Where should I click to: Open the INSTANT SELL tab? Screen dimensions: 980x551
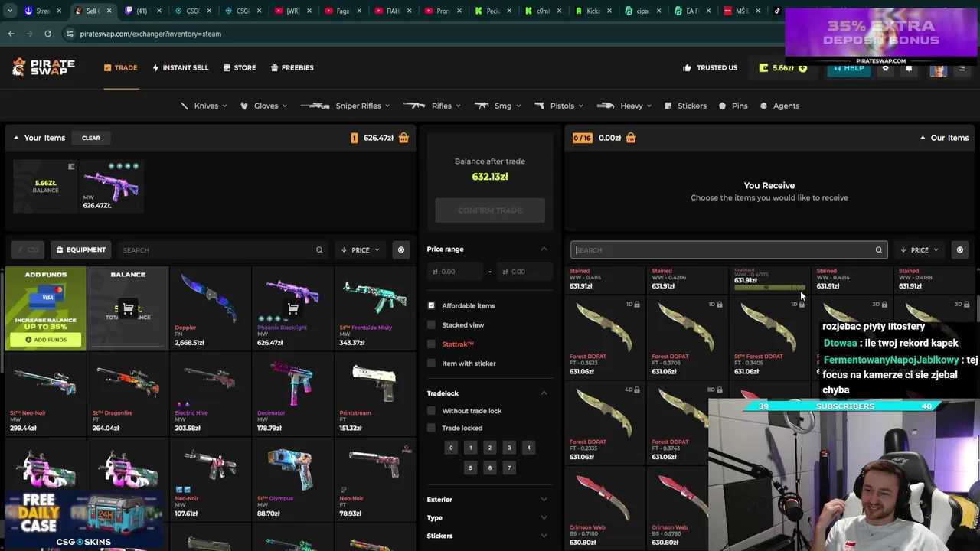[180, 67]
